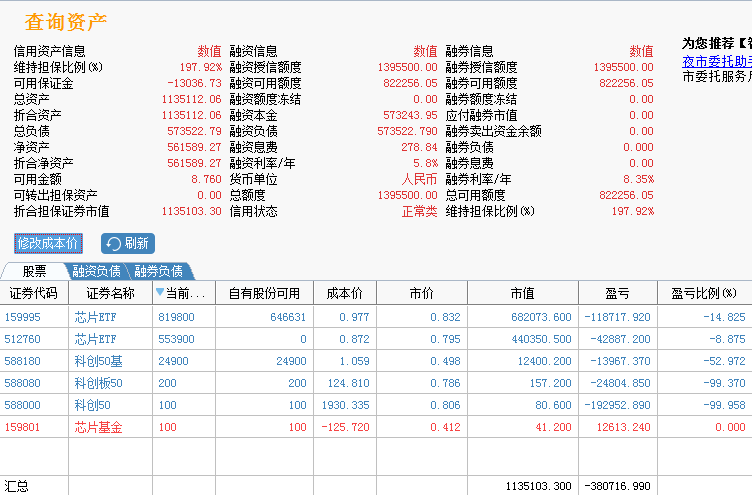
Task: Click the 修改成本价 button
Action: [48, 243]
